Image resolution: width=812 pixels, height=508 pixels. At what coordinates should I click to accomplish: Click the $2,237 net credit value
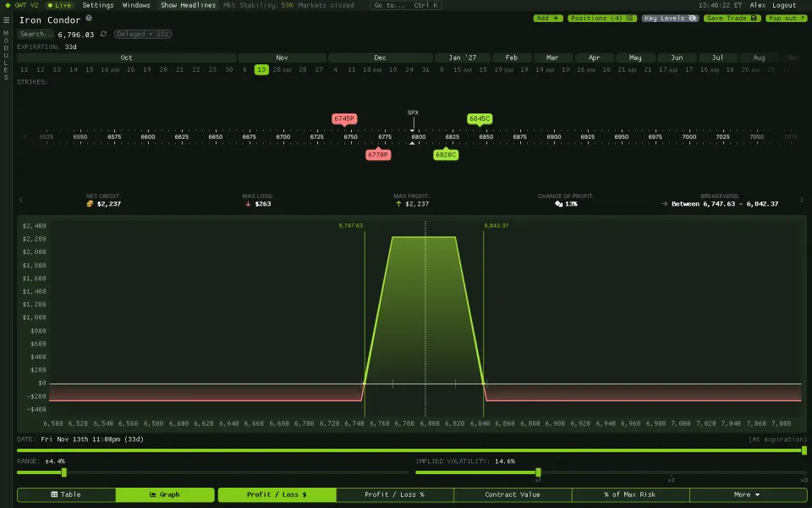point(109,204)
